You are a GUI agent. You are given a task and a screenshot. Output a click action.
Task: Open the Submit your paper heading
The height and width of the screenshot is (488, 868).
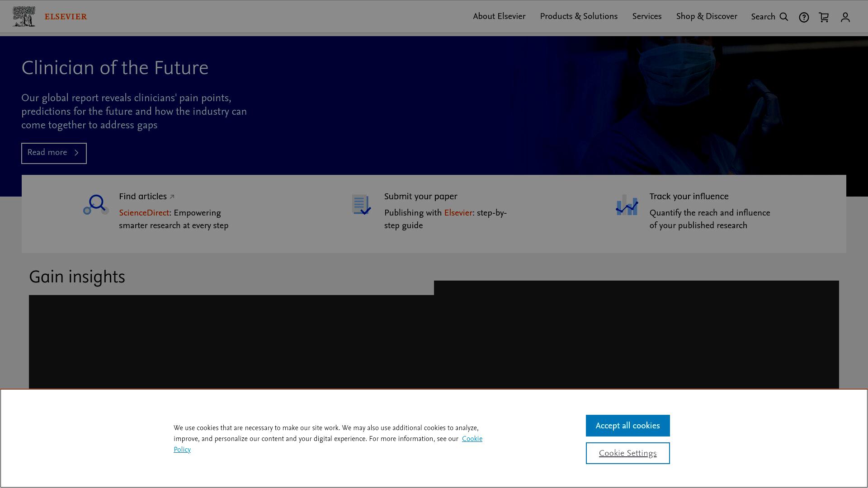coord(420,197)
